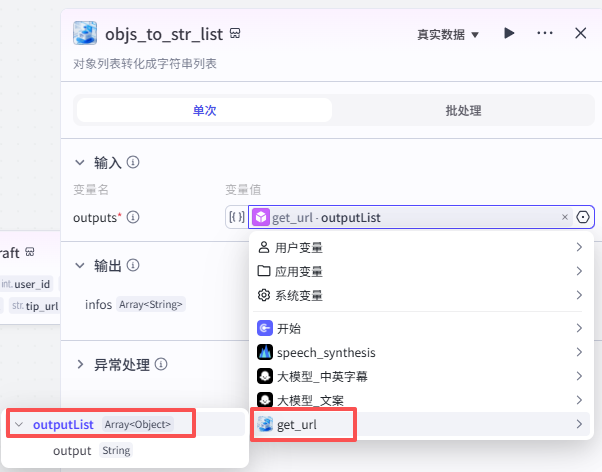Click the bookmark icon beside objs_to_str_list title

[234, 34]
